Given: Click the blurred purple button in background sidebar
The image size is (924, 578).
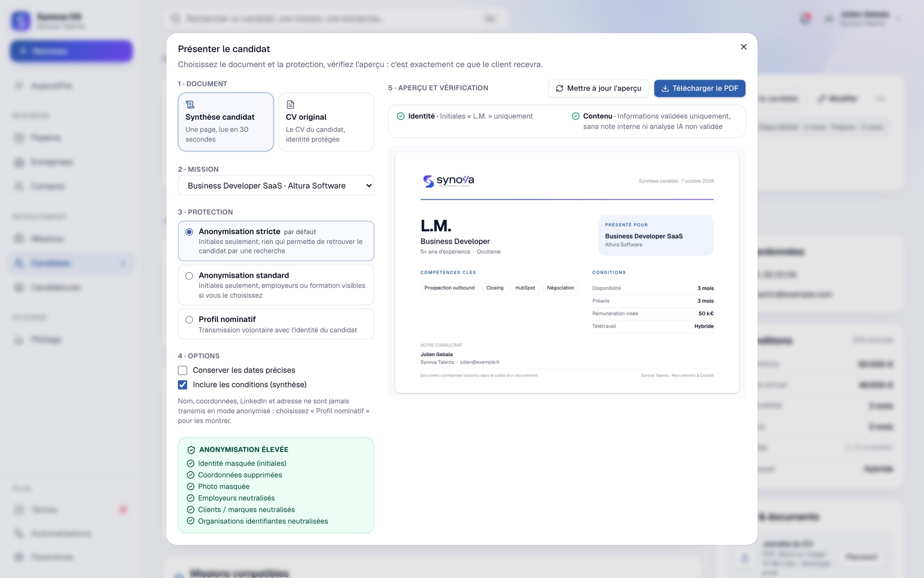Looking at the screenshot, I should point(71,51).
